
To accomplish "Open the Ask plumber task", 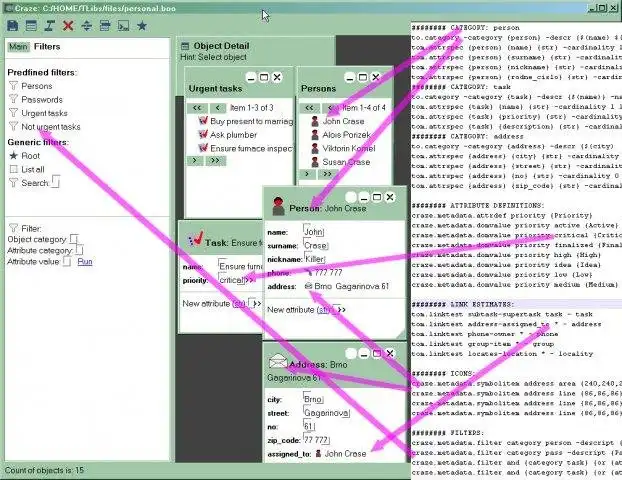I will [x=233, y=135].
